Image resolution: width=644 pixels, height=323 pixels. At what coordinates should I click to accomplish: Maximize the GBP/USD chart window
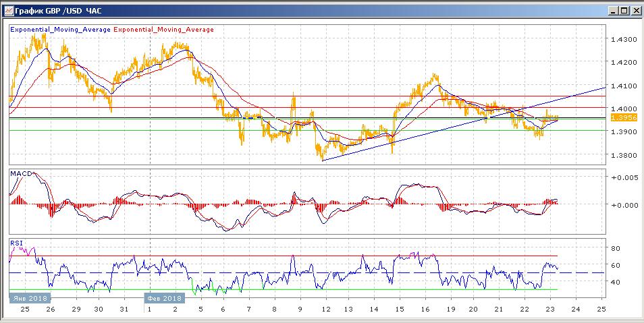click(623, 11)
